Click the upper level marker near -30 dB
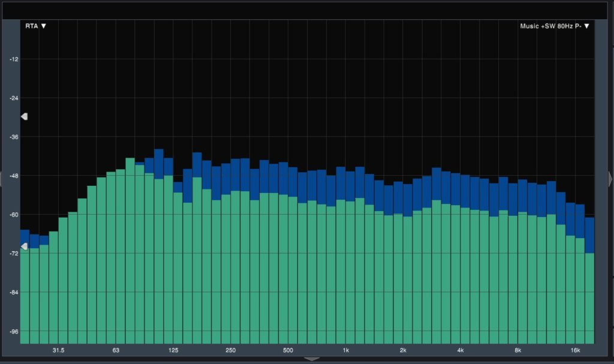The image size is (614, 364). click(x=24, y=116)
